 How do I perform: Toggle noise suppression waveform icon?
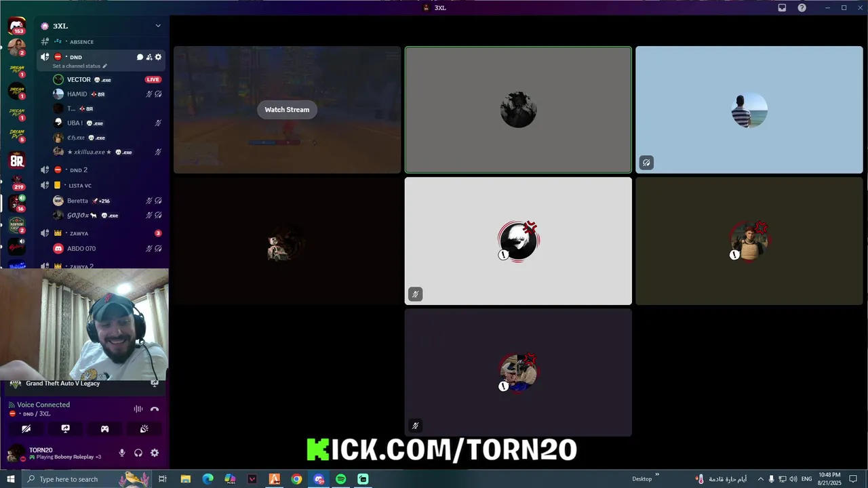tap(138, 409)
